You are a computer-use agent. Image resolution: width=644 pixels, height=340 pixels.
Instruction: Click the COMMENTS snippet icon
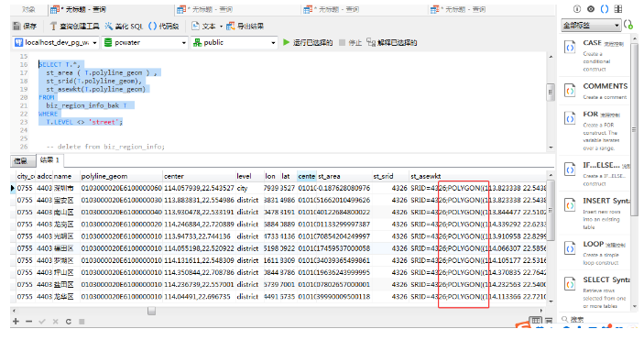coord(570,90)
